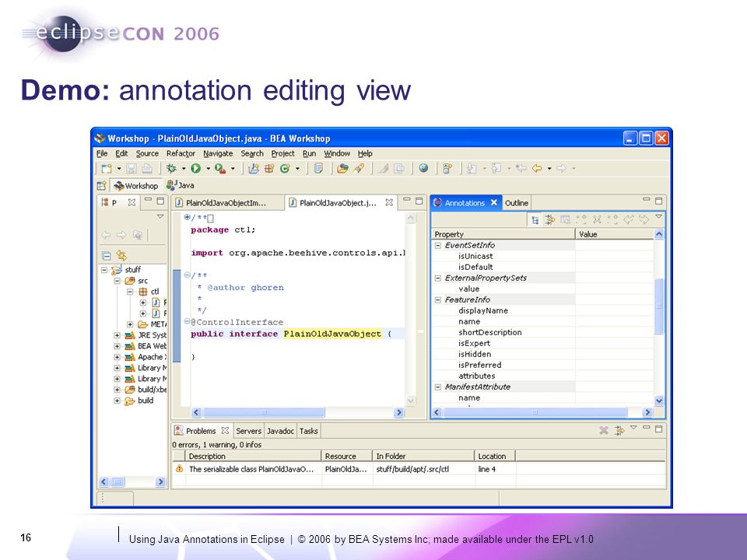Open the Navigate menu
This screenshot has width=747, height=560.
(218, 153)
